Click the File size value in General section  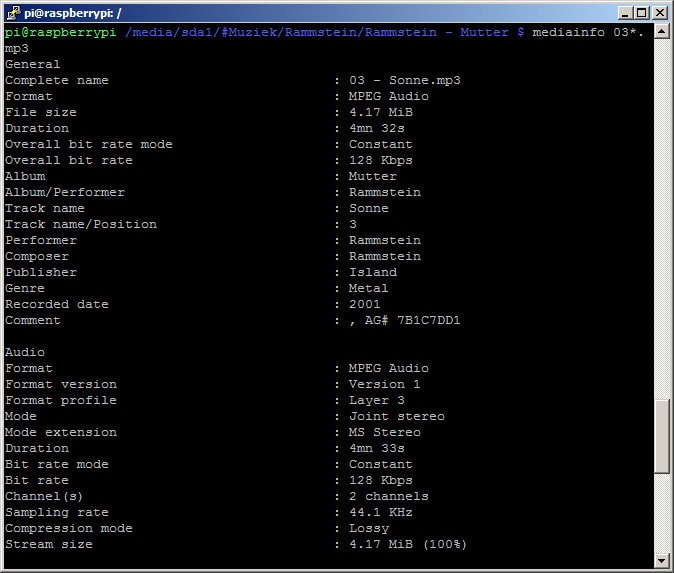380,112
